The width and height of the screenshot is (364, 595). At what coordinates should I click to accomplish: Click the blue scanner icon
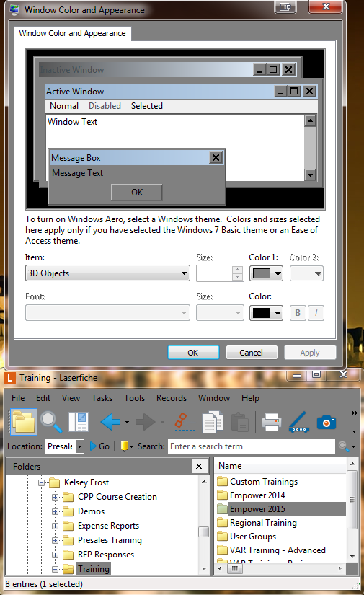[299, 422]
